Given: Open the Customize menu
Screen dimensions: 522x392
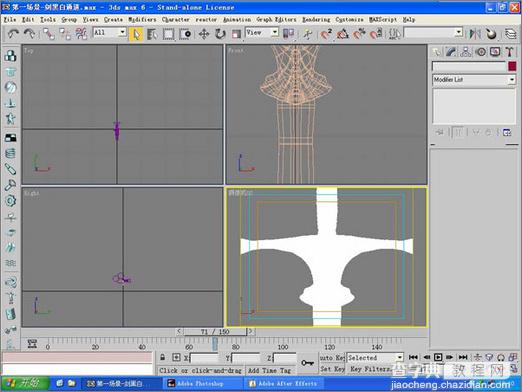Looking at the screenshot, I should [x=349, y=20].
